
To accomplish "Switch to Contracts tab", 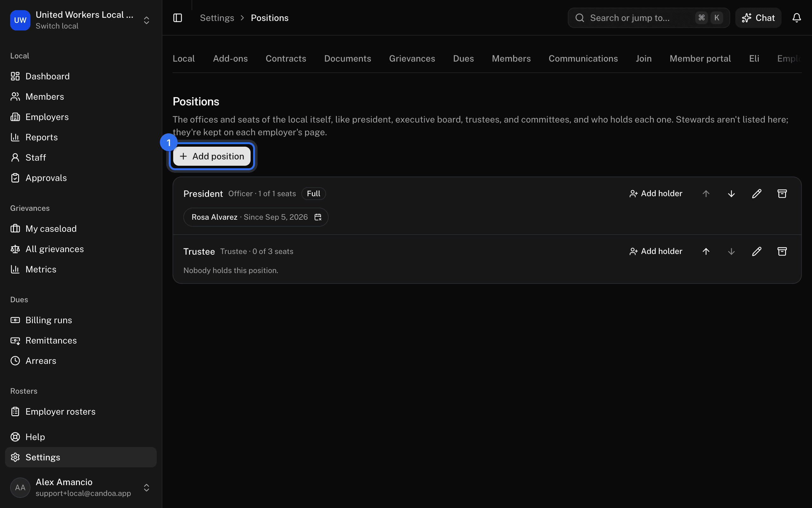I will click(x=286, y=58).
